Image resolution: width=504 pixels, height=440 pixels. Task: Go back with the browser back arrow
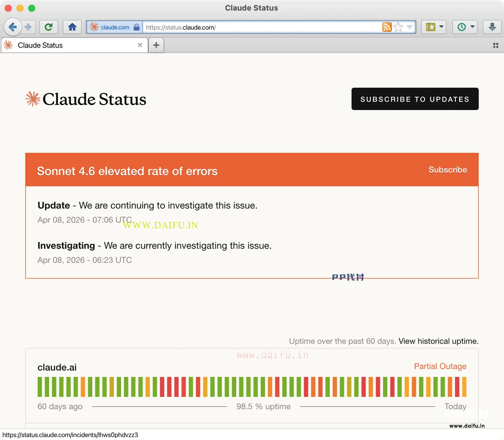point(13,27)
